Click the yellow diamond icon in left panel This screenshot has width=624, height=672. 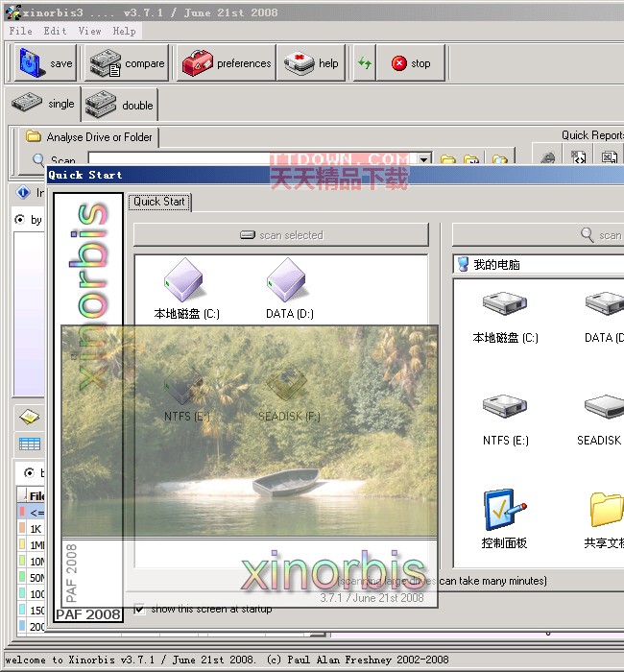(x=29, y=417)
